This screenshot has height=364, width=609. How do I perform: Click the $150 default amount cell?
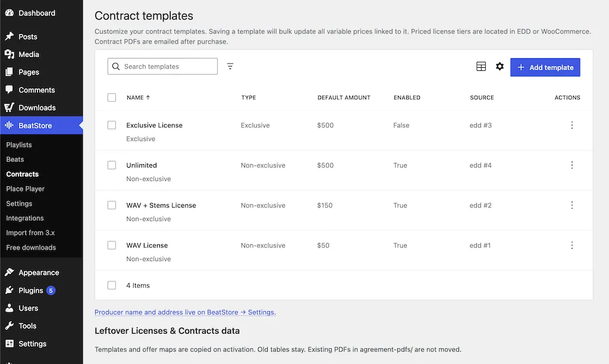325,205
